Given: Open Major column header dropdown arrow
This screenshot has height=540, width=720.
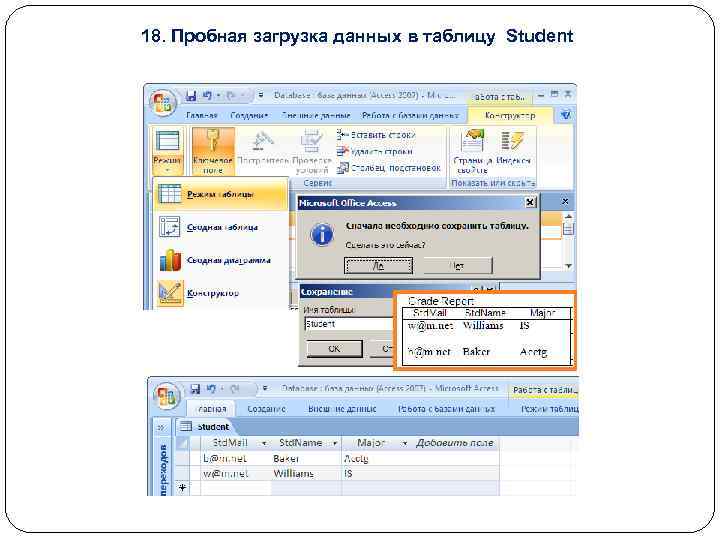Looking at the screenshot, I should click(405, 444).
